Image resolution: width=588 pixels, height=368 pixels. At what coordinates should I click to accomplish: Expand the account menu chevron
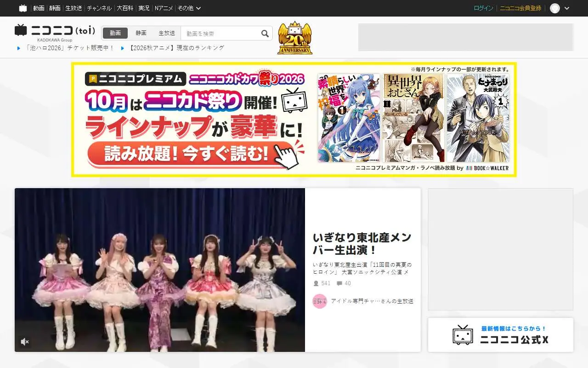566,8
